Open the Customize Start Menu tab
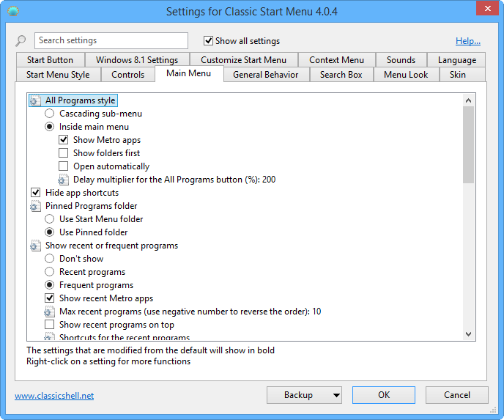Screen dimensions: 504x420 [x=244, y=60]
